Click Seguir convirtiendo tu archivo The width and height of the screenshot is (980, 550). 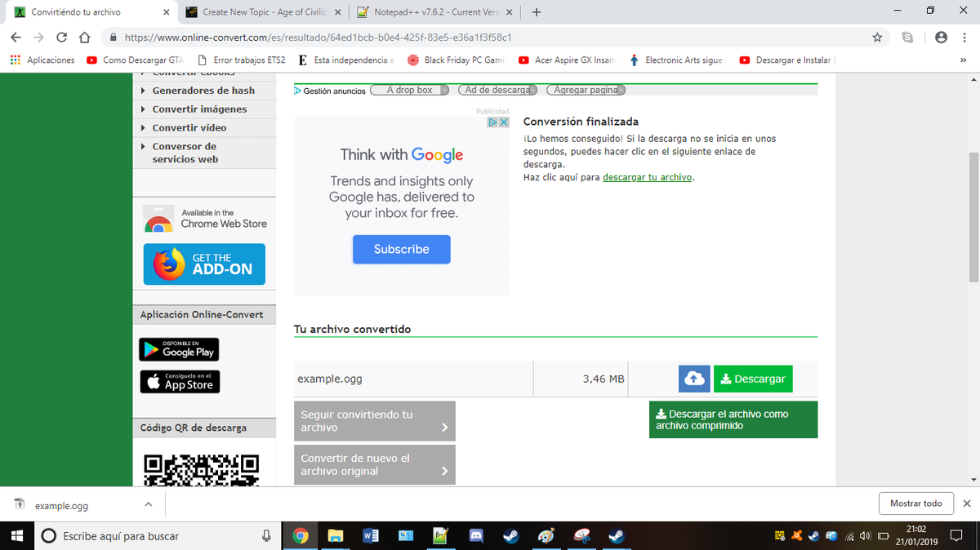375,421
